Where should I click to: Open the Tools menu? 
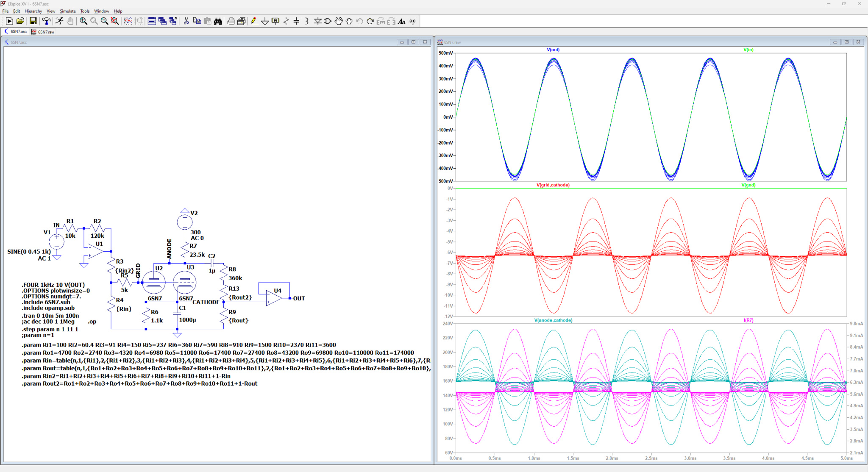(x=85, y=11)
